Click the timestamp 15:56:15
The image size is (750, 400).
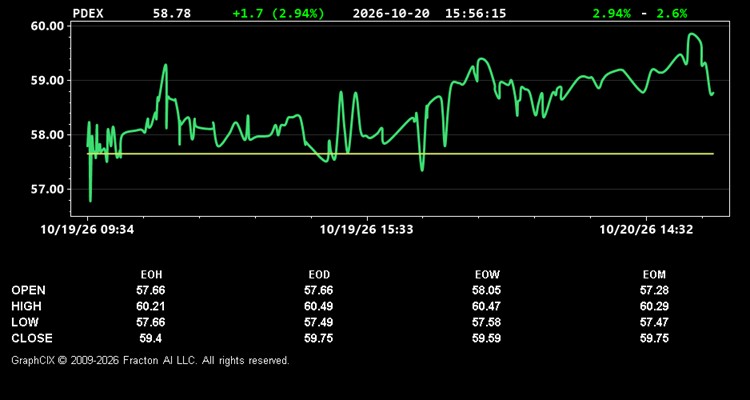(x=475, y=13)
